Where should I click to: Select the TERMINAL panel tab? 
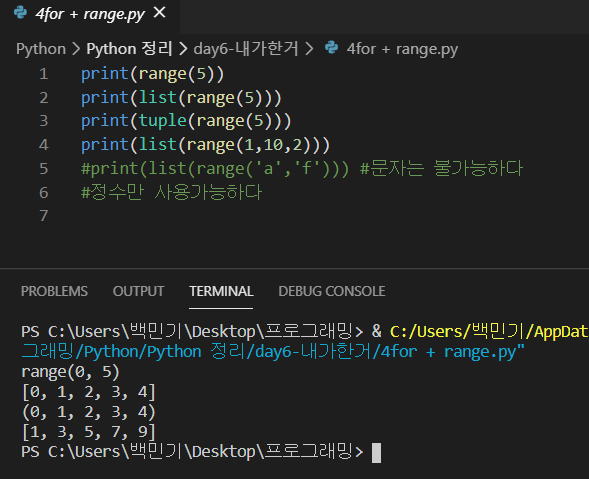[x=221, y=291]
